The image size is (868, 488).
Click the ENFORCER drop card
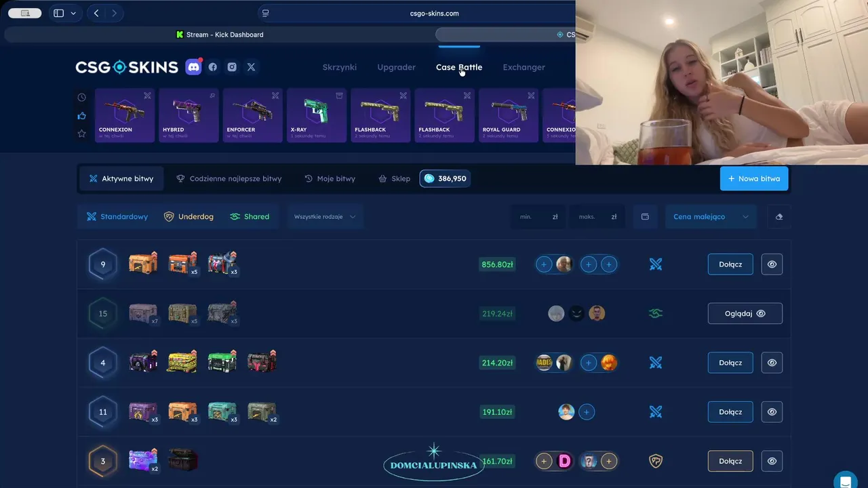252,115
